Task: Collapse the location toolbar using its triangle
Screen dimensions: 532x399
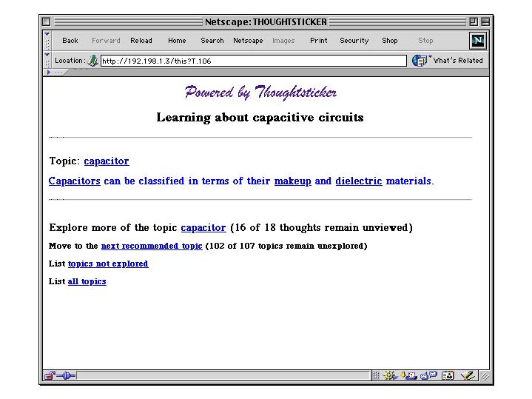Action: coord(47,54)
